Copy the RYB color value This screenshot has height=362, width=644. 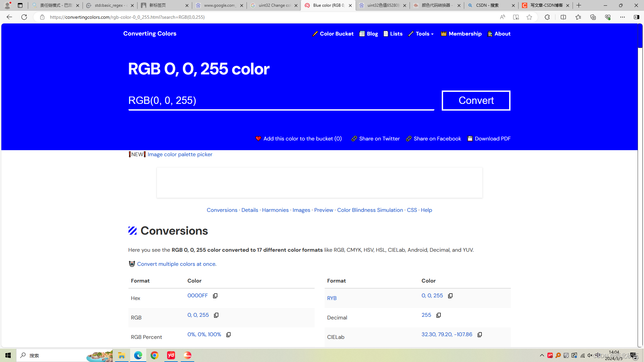click(x=450, y=296)
